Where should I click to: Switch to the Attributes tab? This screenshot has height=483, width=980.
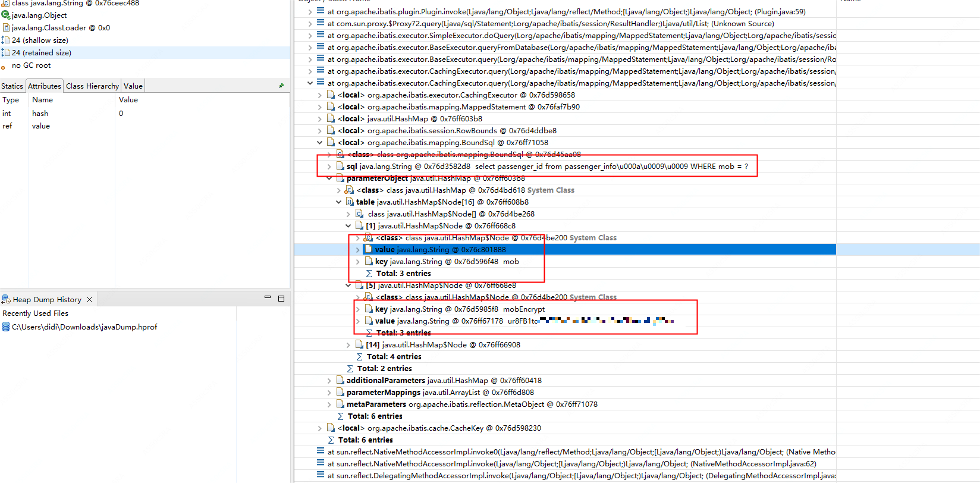pos(45,86)
